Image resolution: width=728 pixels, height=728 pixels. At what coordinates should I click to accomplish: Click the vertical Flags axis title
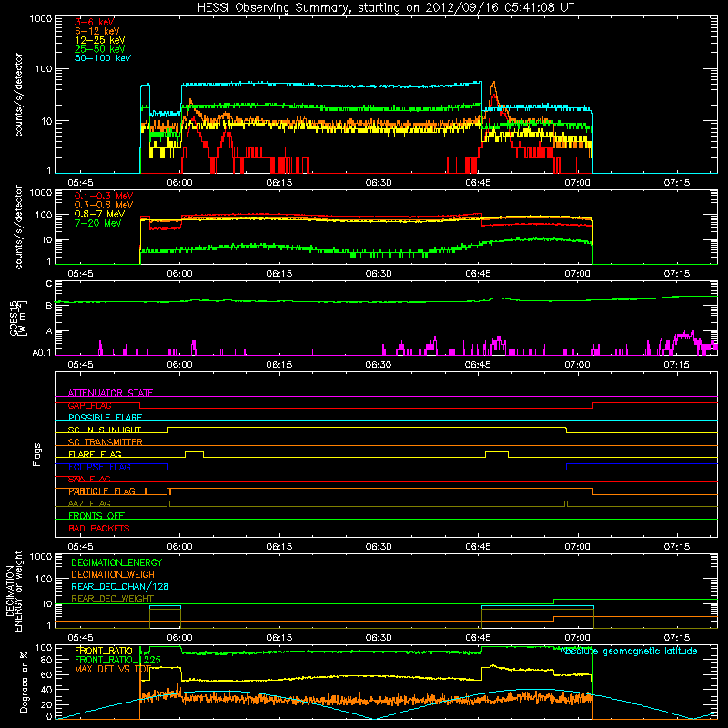tap(36, 454)
